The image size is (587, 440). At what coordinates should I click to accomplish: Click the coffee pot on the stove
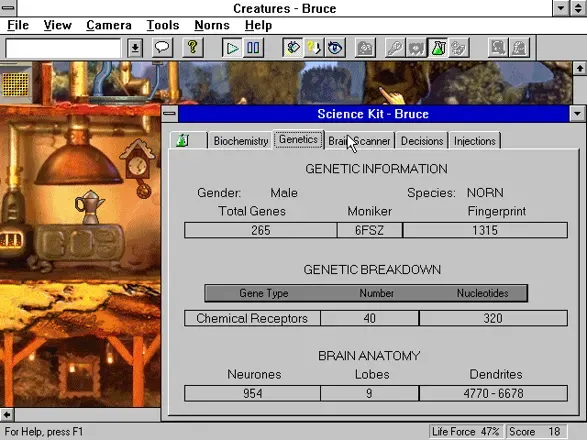[x=89, y=206]
